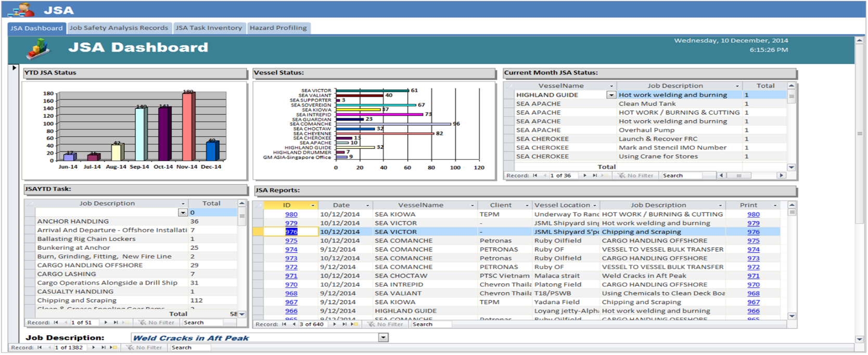Open the Hazard Profiling tab
Viewport: 868px width, 355px height.
click(x=278, y=28)
